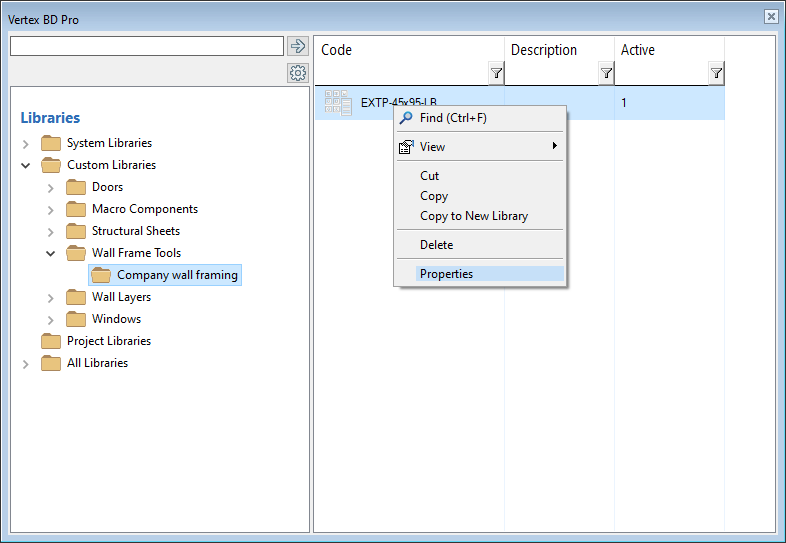This screenshot has width=786, height=543.
Task: Click Find (Ctrl+F) in context menu
Action: pos(453,118)
